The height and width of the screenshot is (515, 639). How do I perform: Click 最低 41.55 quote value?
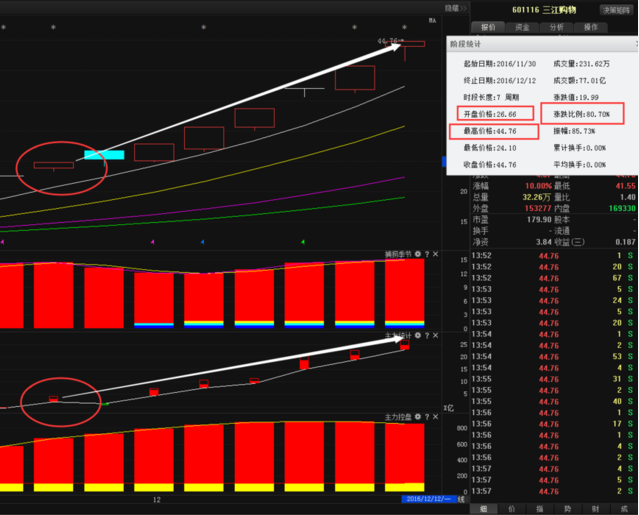pos(626,186)
